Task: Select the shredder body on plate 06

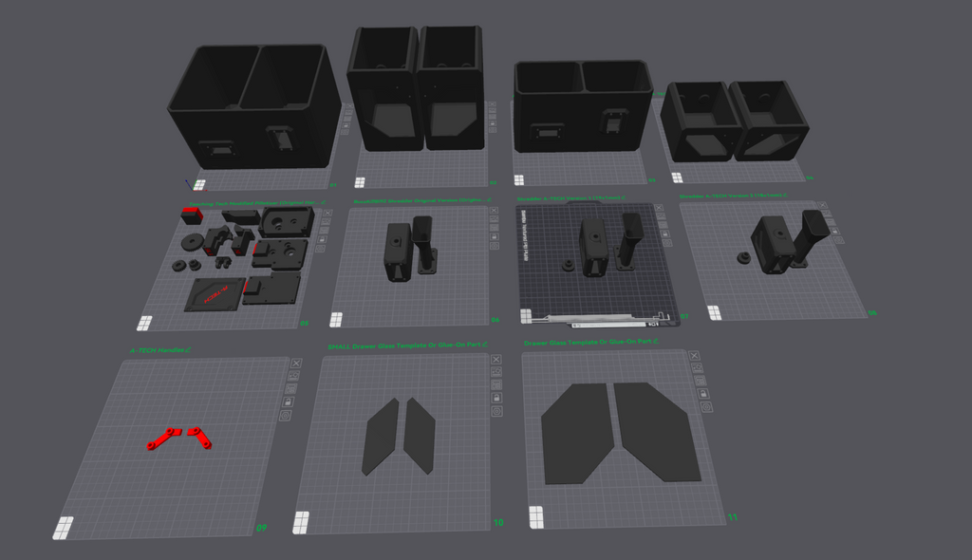Action: click(x=397, y=253)
